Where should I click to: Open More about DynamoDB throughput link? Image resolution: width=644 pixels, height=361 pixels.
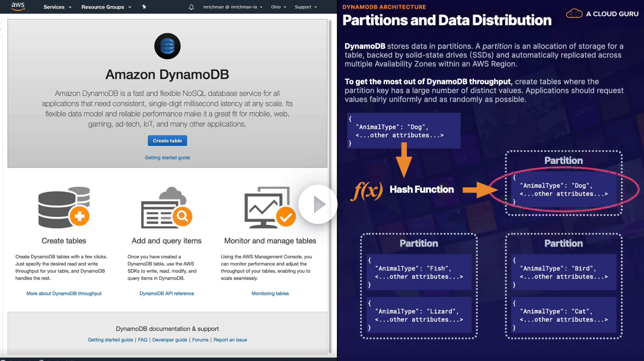pyautogui.click(x=64, y=293)
